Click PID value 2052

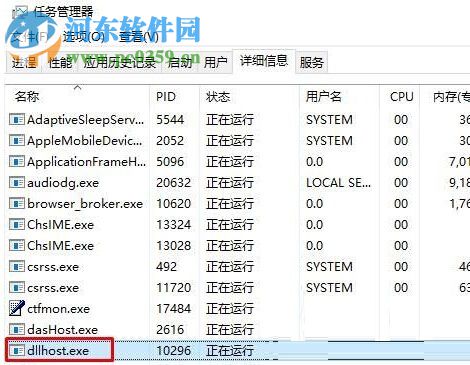click(170, 141)
